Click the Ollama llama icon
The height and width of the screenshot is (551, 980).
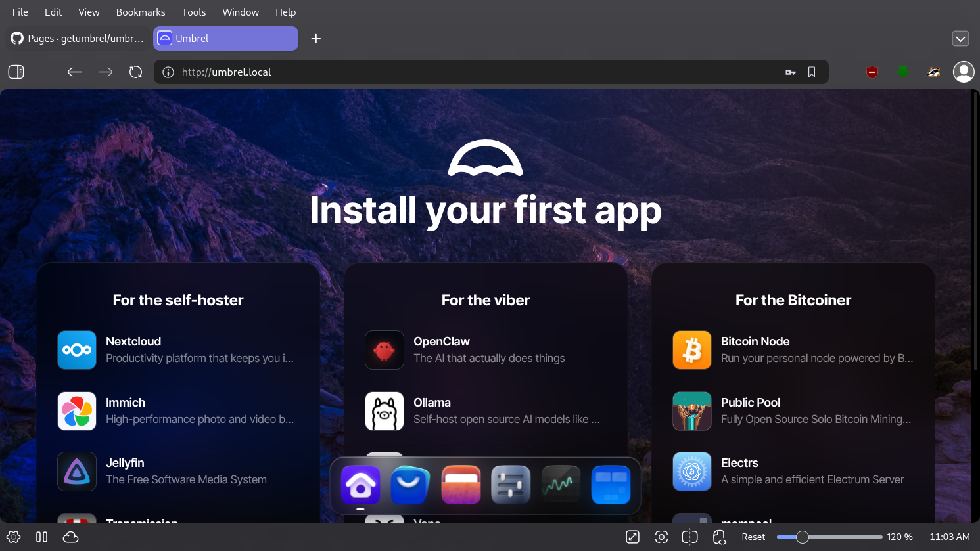click(385, 411)
